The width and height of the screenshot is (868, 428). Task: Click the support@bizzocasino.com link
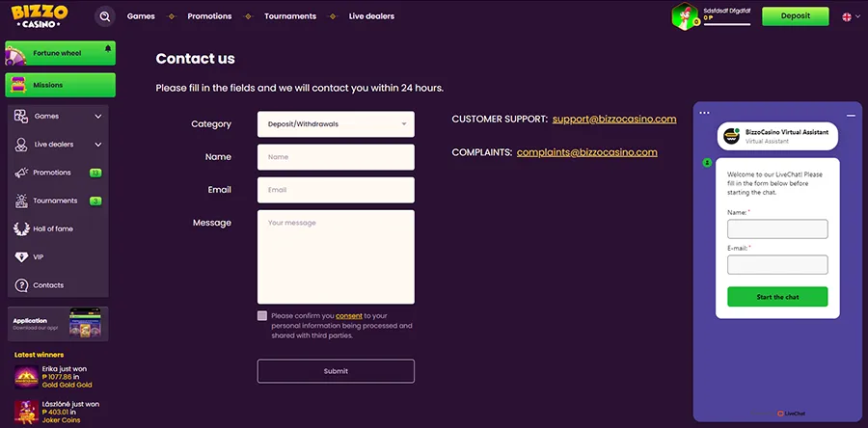pos(614,119)
